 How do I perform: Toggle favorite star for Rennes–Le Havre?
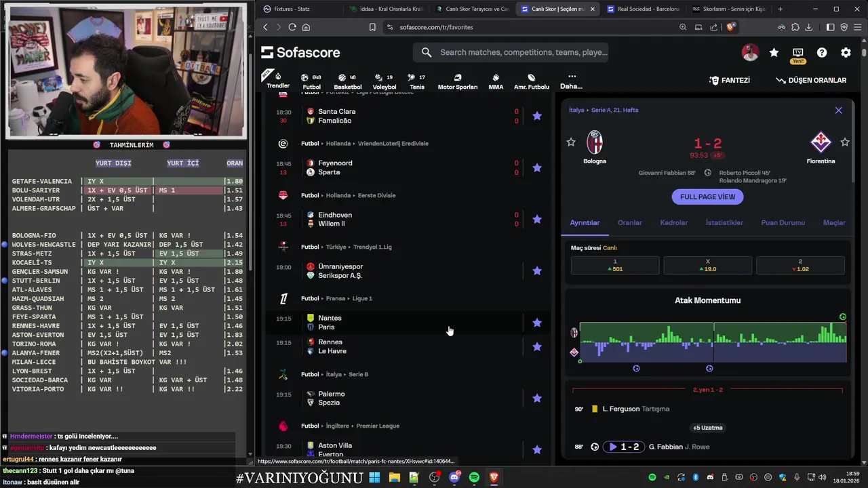point(537,346)
